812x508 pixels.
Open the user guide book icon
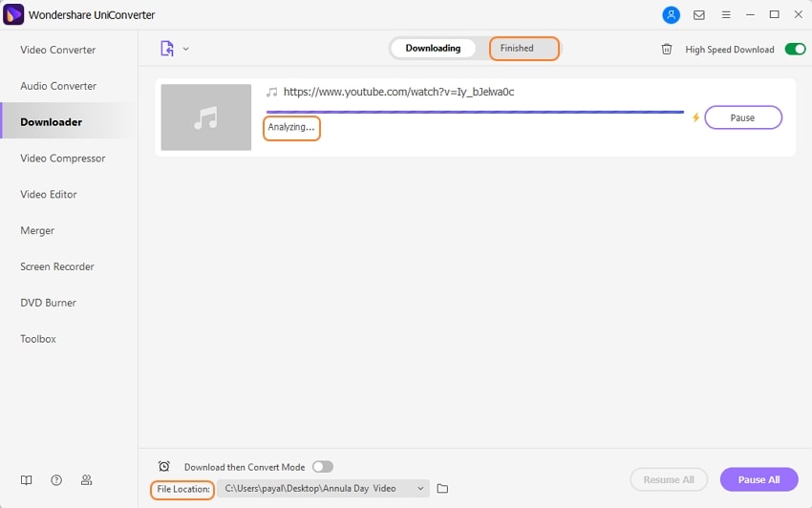tap(27, 480)
